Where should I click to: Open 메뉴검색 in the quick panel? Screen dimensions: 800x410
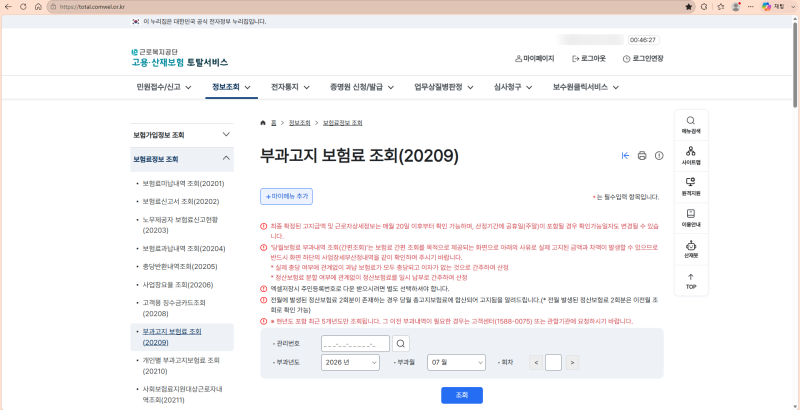(691, 125)
